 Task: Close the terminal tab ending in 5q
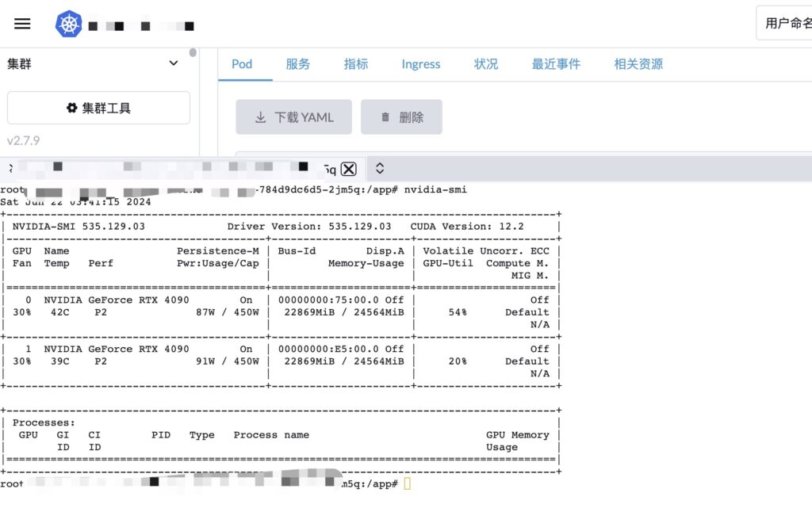tap(349, 169)
